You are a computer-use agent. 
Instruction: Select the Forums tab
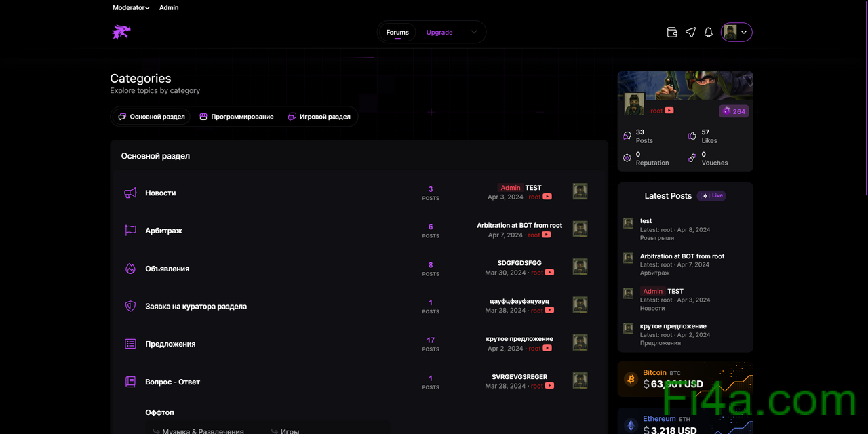(x=397, y=32)
